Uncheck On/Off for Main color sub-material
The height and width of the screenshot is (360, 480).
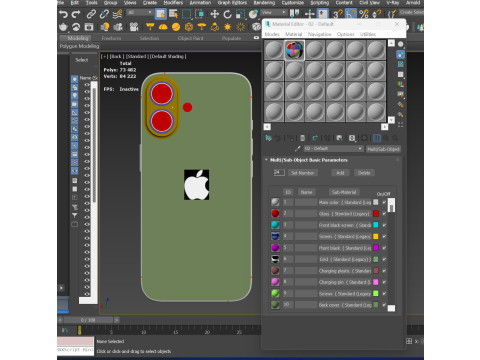[384, 202]
